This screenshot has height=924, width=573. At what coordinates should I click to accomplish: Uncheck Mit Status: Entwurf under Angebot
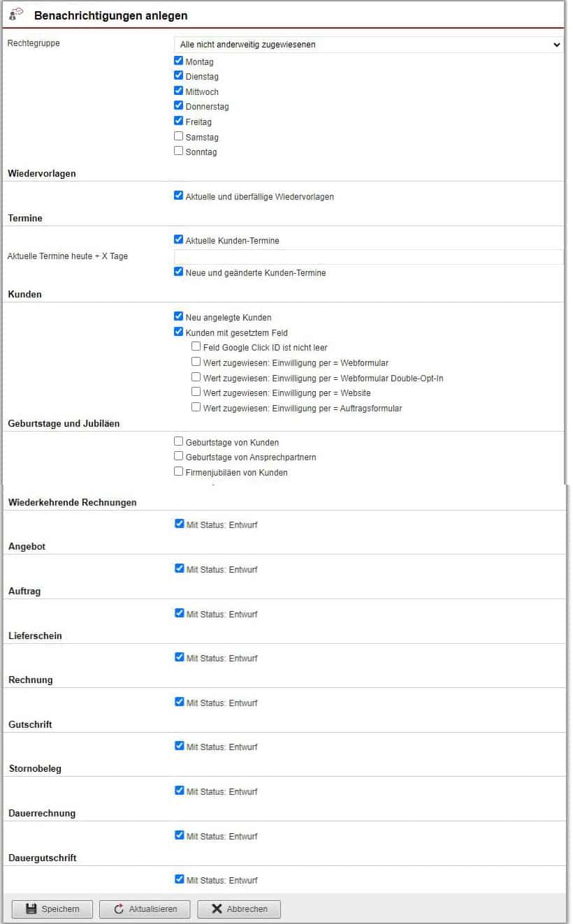[x=180, y=569]
